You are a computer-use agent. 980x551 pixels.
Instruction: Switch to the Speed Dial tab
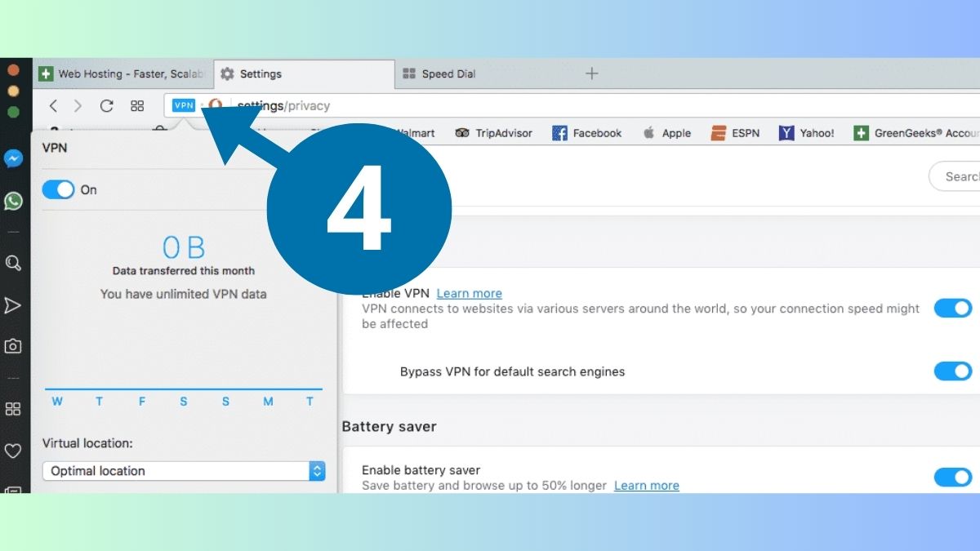(x=485, y=73)
